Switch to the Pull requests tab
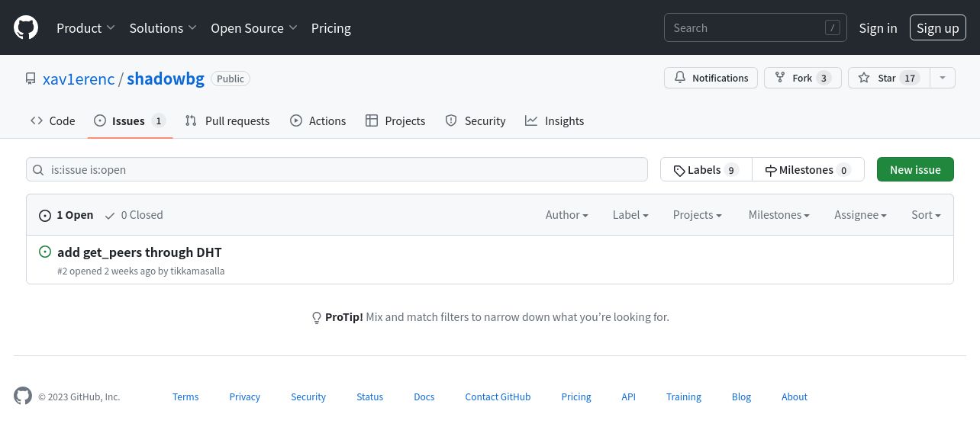 point(227,120)
